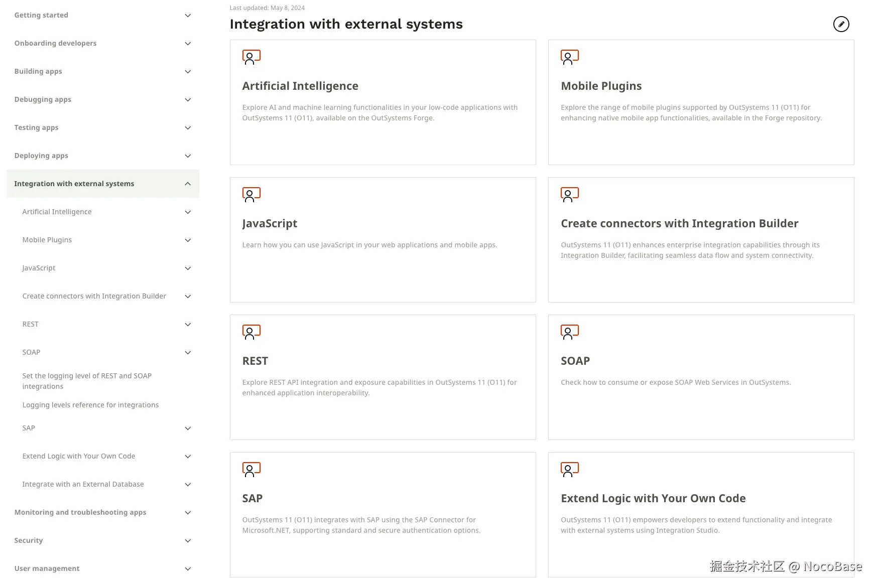This screenshot has height=588, width=877.
Task: Click the Mobile Plugins card icon
Action: [x=569, y=57]
